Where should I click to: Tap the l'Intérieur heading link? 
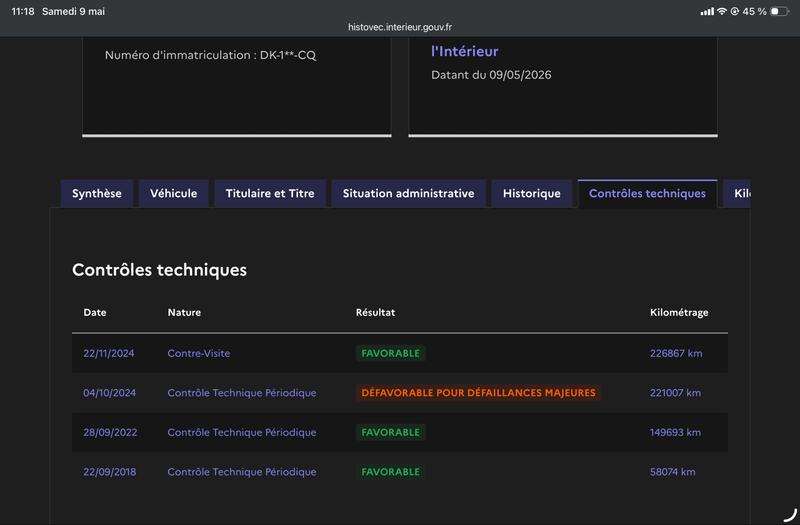(x=465, y=52)
